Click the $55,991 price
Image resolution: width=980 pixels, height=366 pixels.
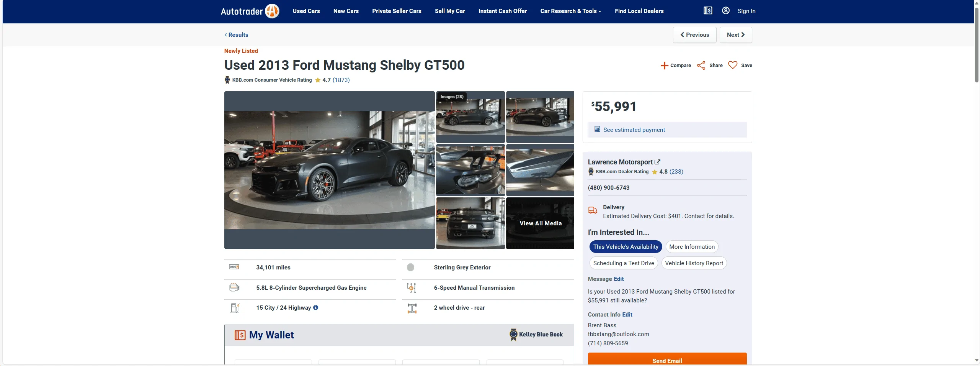(614, 107)
